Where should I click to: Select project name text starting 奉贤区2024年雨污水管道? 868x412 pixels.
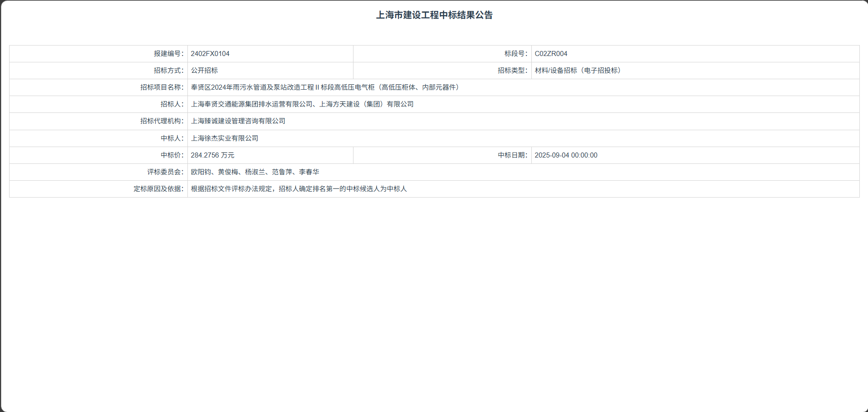coord(326,87)
